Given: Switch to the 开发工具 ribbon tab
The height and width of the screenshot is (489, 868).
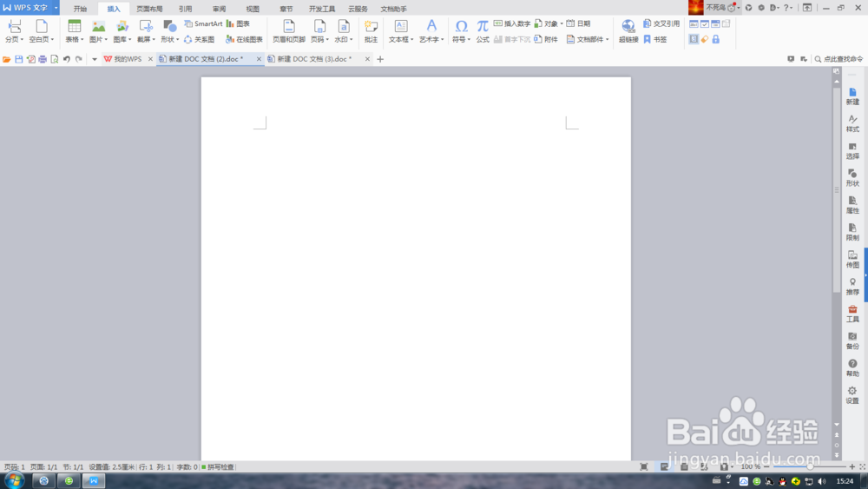Looking at the screenshot, I should (x=322, y=9).
